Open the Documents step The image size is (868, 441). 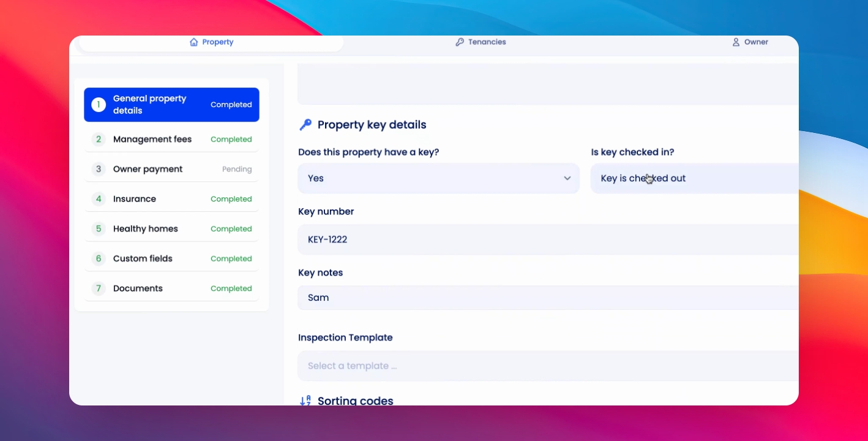pos(171,288)
